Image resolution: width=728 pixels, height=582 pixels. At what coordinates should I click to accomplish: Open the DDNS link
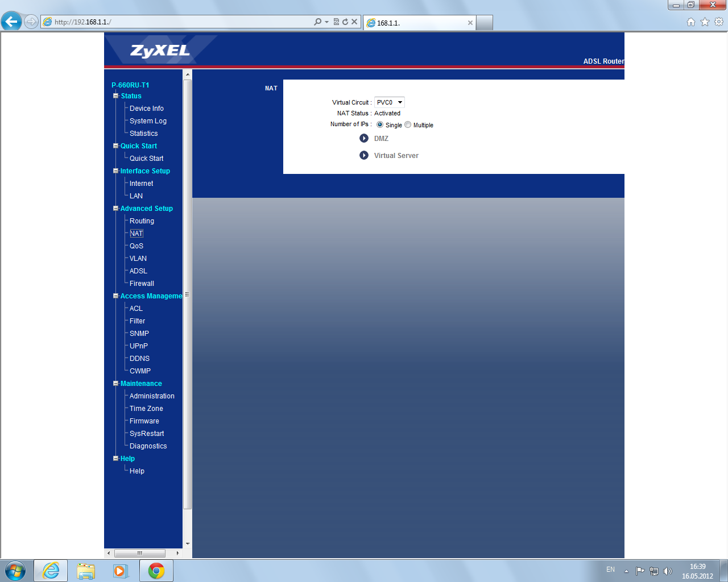(x=139, y=359)
